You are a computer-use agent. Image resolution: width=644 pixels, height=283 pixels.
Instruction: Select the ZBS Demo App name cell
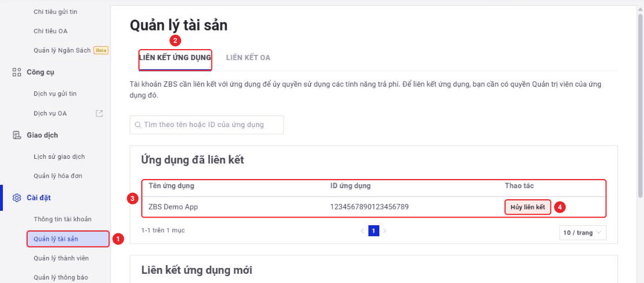(174, 207)
